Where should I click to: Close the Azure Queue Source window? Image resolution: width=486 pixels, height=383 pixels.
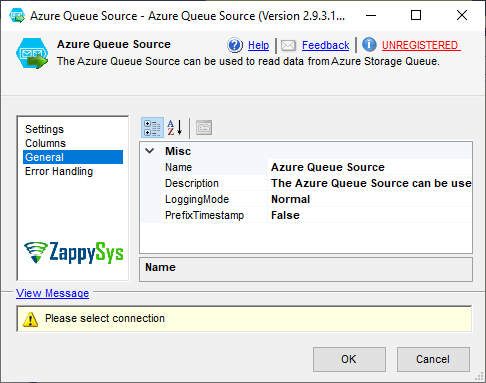click(462, 15)
